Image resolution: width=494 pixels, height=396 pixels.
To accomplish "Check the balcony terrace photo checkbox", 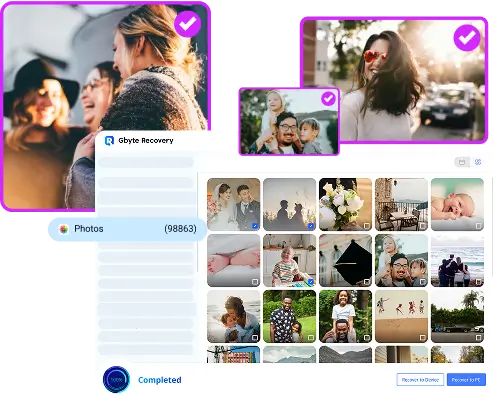I will point(423,226).
